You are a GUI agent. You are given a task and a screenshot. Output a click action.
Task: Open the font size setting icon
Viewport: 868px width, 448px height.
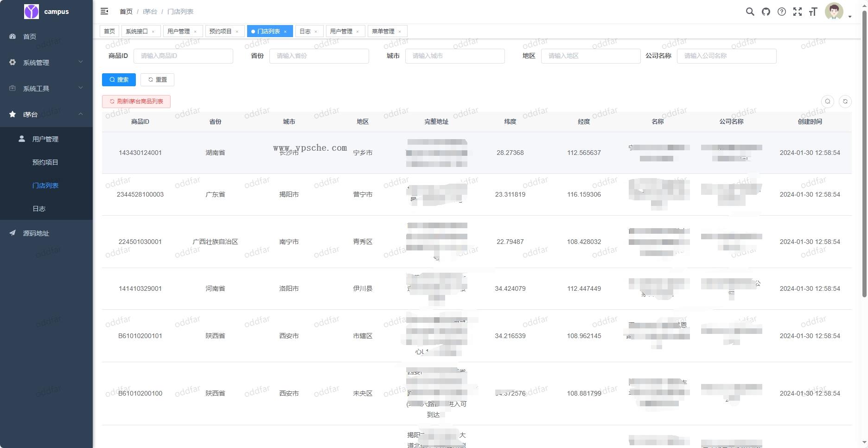813,12
